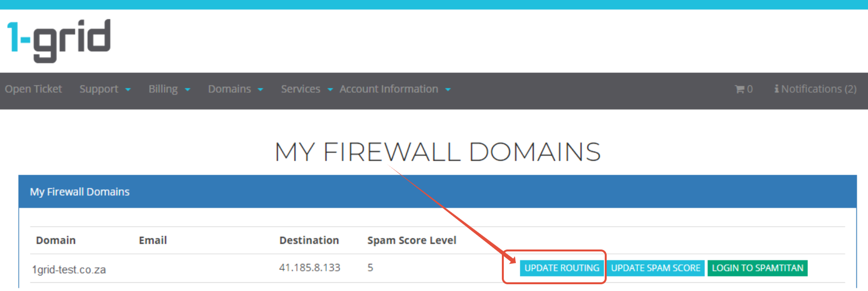Click the Domain column header
This screenshot has width=868, height=291.
56,240
